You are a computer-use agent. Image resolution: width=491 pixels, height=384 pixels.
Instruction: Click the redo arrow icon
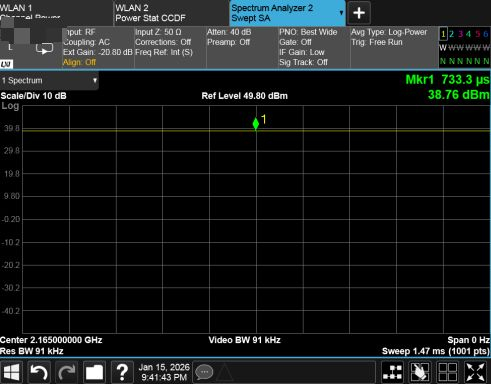(x=67, y=372)
